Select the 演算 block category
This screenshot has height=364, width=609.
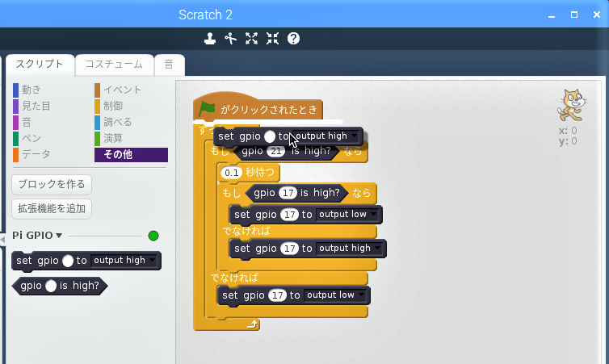pos(109,138)
